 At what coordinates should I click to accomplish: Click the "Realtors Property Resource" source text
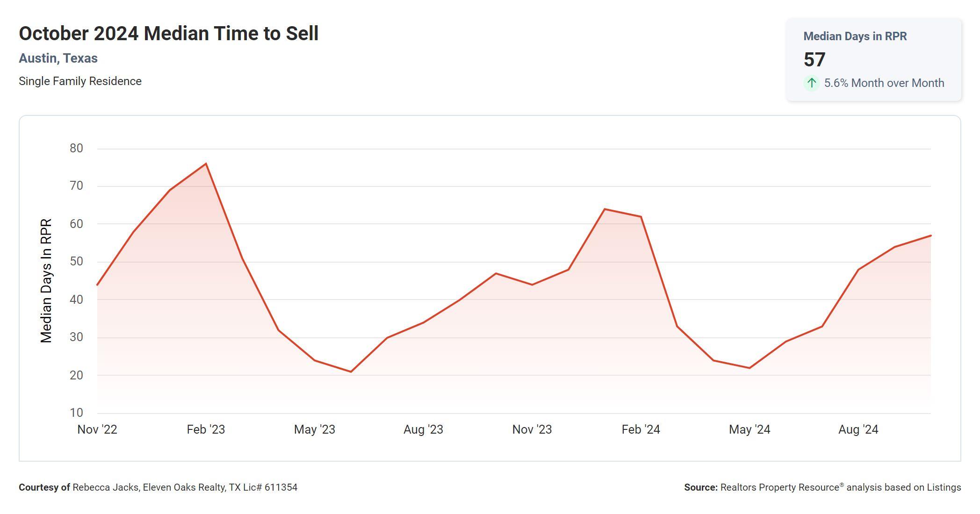[780, 487]
